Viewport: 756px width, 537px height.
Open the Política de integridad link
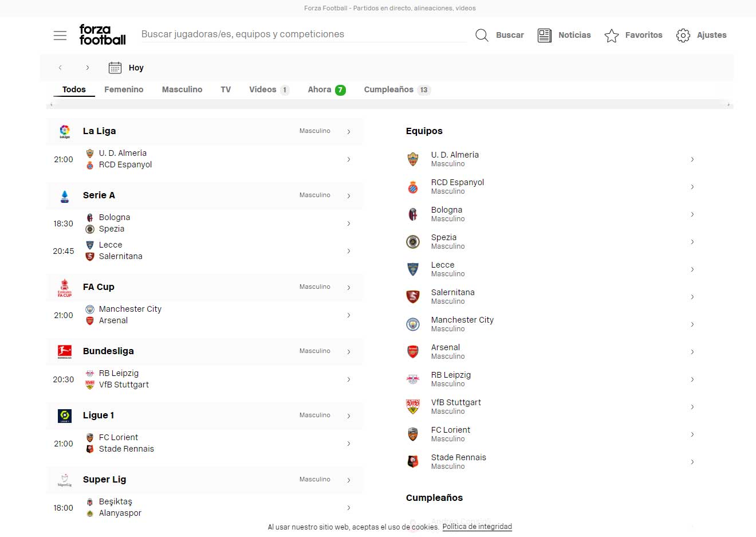coord(477,527)
